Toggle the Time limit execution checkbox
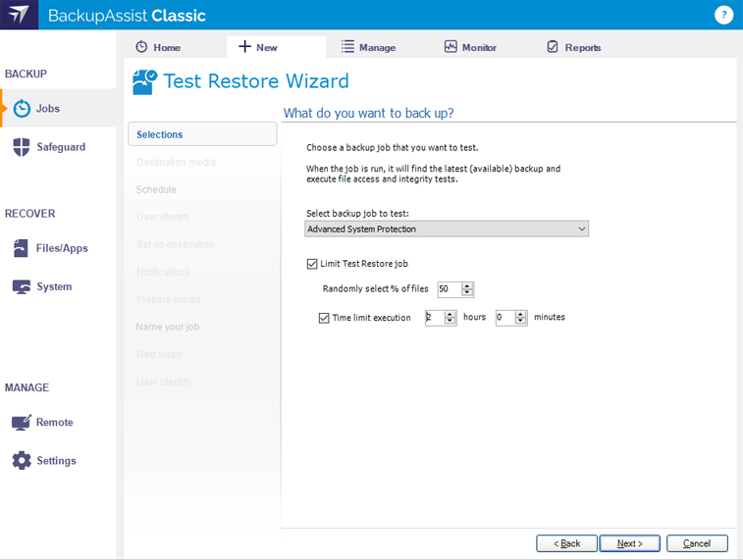 (324, 318)
